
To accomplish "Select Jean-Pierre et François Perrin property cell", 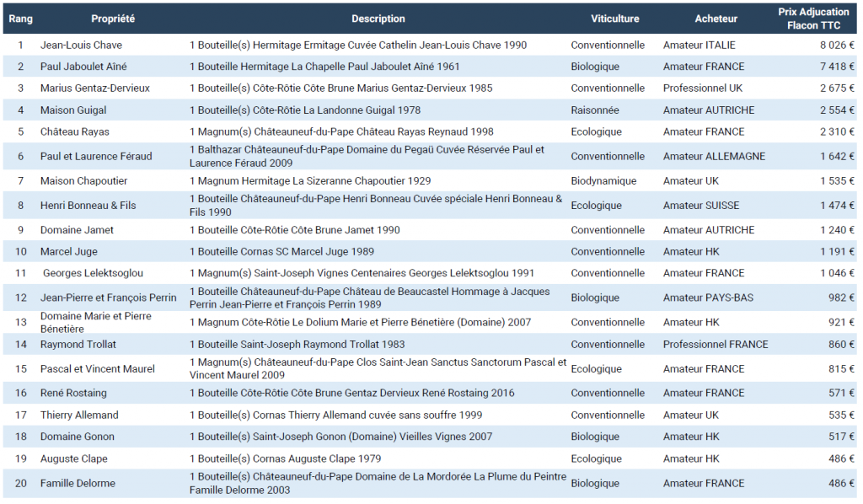I will [109, 298].
